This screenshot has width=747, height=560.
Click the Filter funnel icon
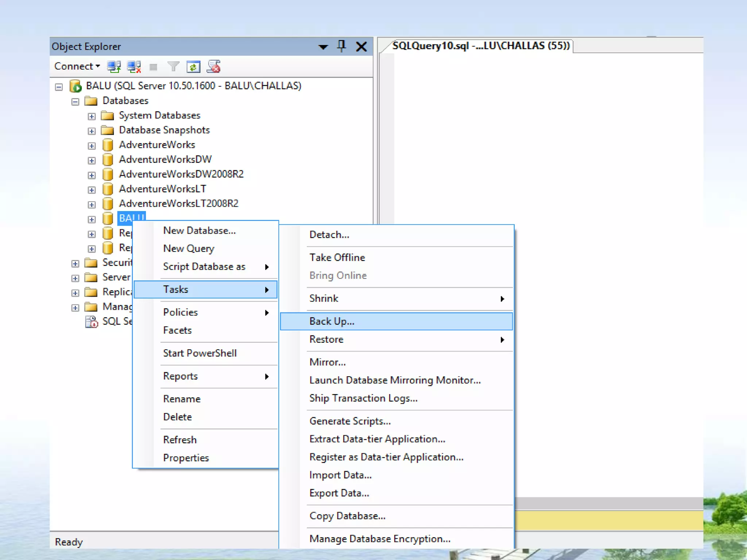[173, 67]
